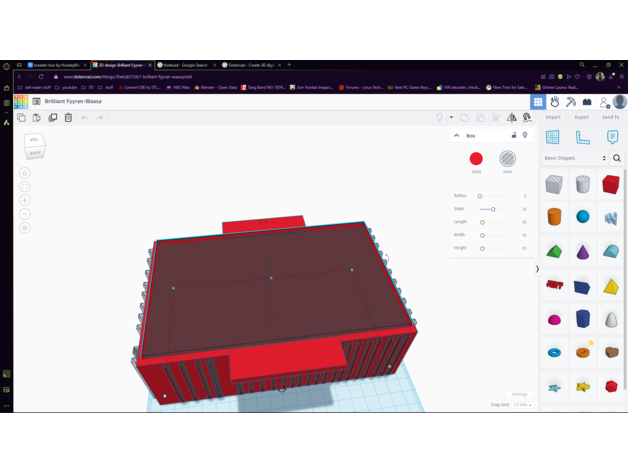Click the Delete trash can icon
This screenshot has height=472, width=628.
[68, 118]
